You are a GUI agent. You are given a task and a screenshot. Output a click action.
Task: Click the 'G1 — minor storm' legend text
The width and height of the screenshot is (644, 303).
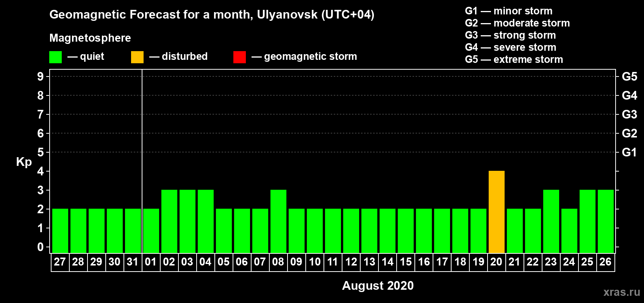(509, 11)
